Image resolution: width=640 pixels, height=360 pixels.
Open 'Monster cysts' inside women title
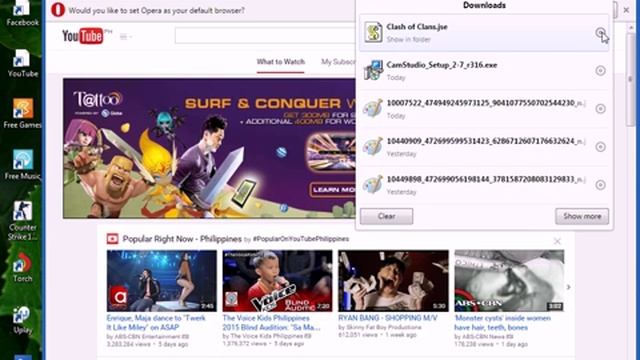tap(502, 322)
